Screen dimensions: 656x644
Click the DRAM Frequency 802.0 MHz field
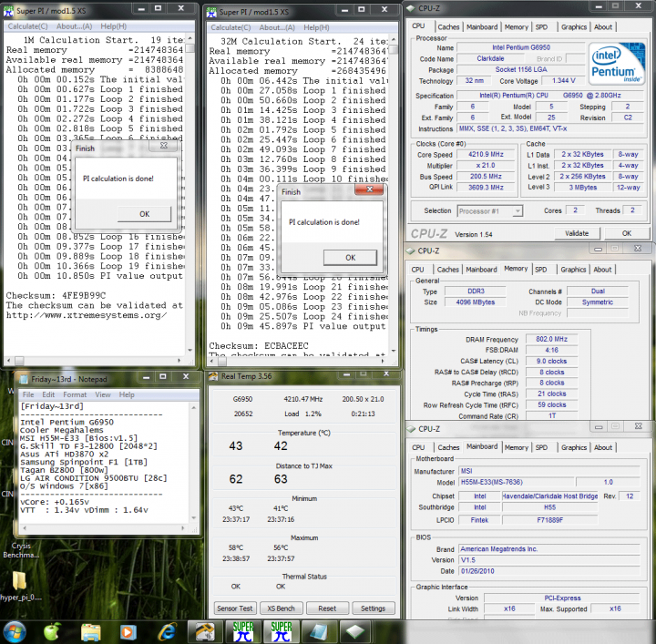(x=551, y=339)
